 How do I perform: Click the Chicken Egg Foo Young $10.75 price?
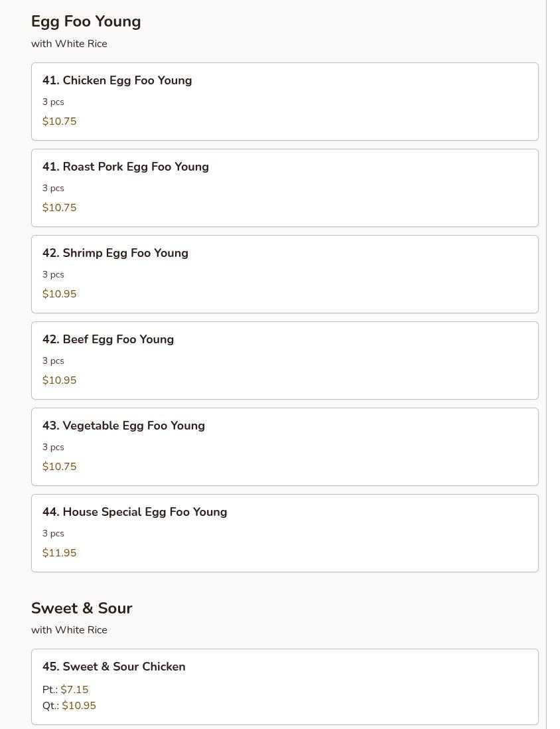click(x=59, y=121)
